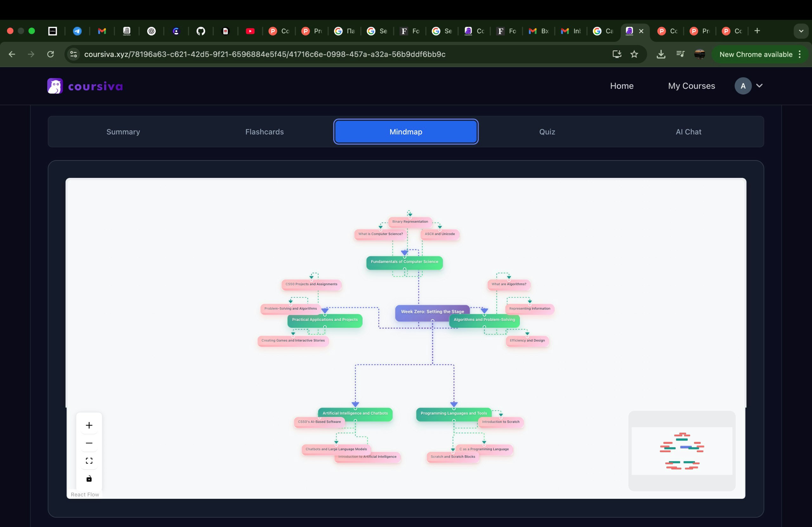The height and width of the screenshot is (527, 812).
Task: Click the React Flow attribution link
Action: point(85,494)
